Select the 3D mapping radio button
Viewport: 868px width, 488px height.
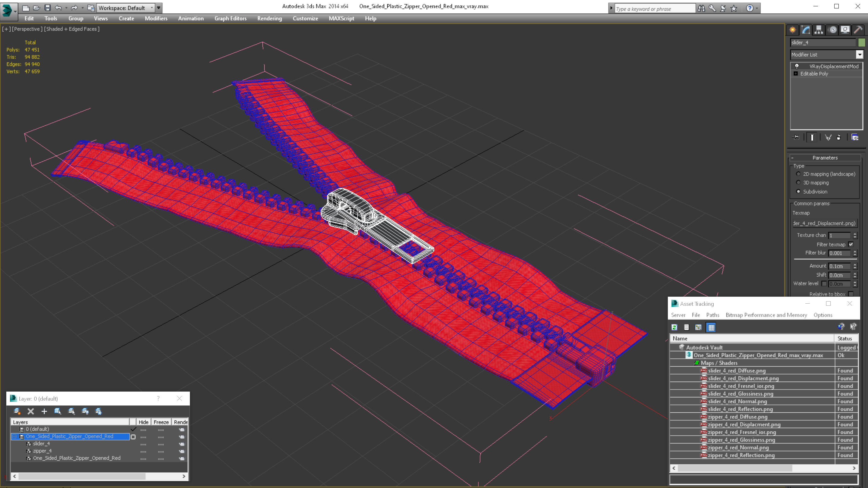[798, 183]
